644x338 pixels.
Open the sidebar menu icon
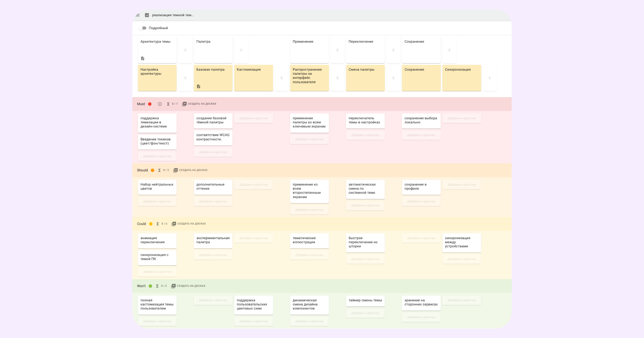tap(137, 15)
